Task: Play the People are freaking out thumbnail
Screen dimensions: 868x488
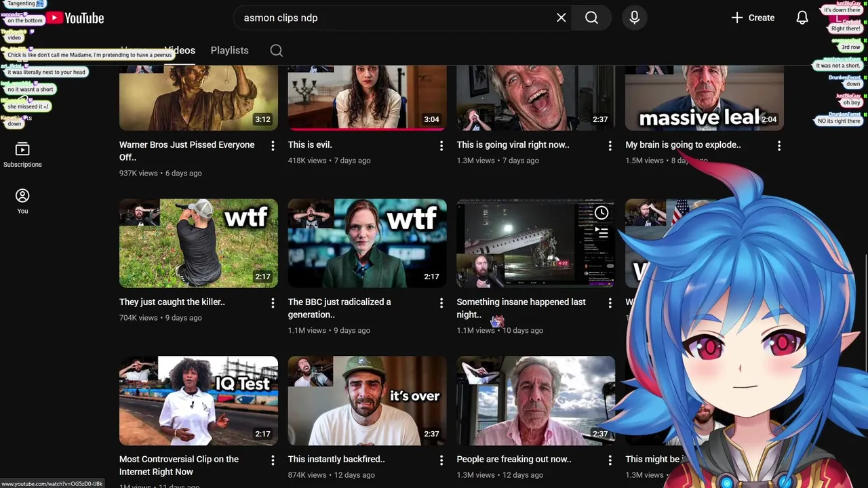Action: [536, 401]
